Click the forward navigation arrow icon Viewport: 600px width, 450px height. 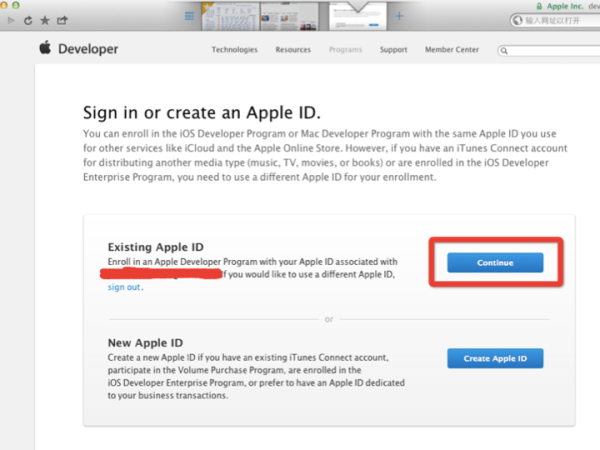pyautogui.click(x=11, y=20)
